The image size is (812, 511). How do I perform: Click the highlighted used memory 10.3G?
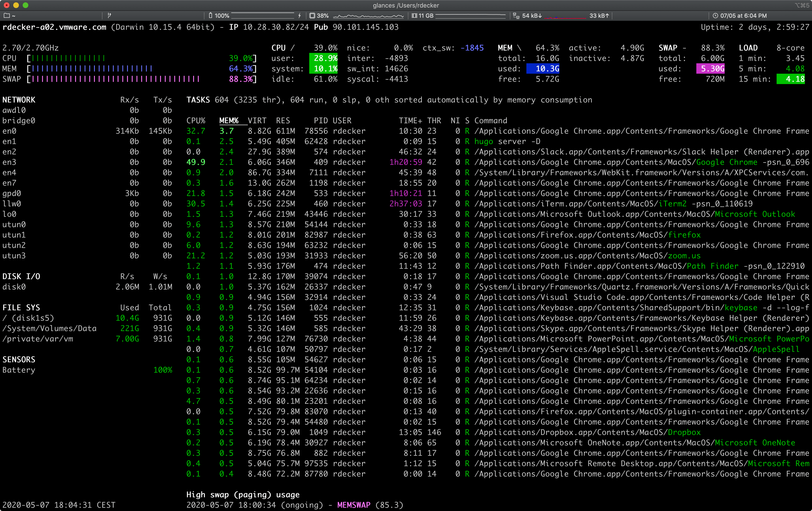(x=543, y=69)
